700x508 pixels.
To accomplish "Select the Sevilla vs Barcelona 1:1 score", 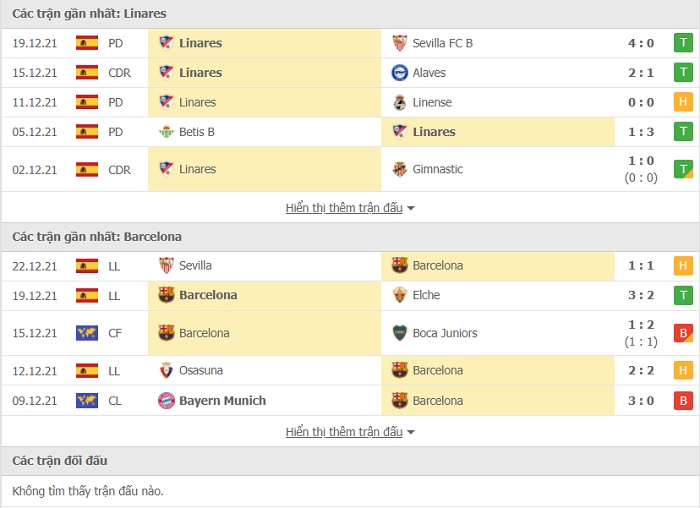I will [x=641, y=266].
